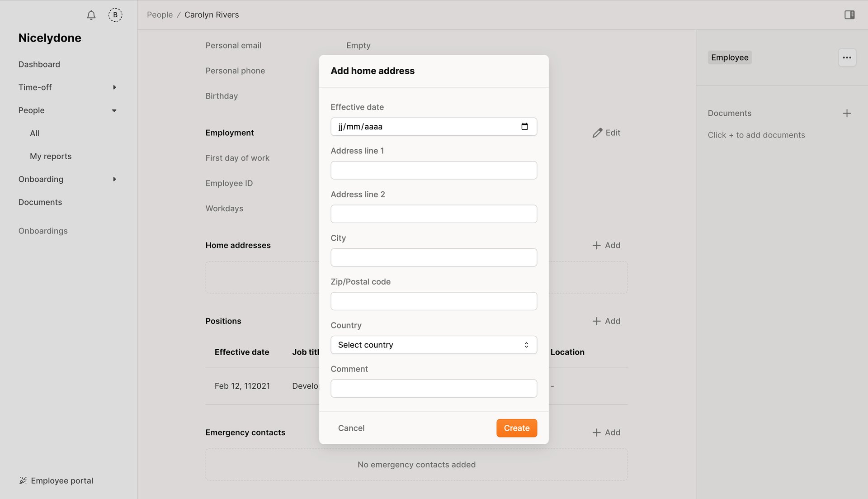
Task: Cancel the Add home address dialog
Action: 351,428
